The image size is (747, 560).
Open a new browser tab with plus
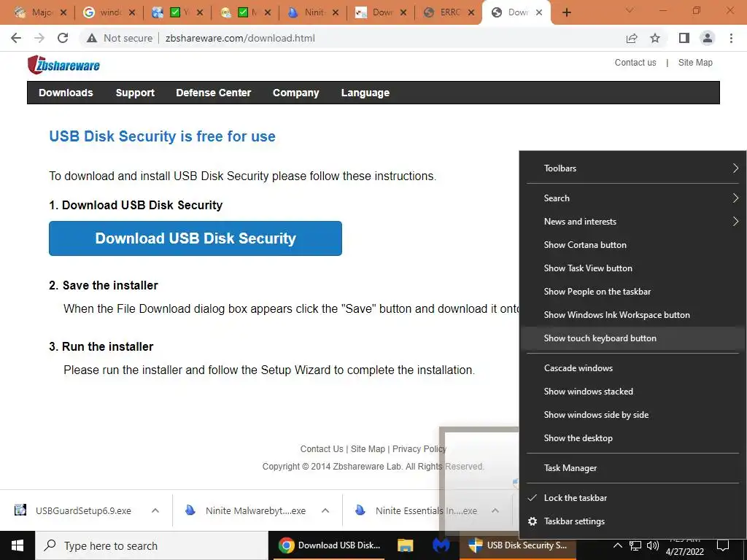[566, 12]
